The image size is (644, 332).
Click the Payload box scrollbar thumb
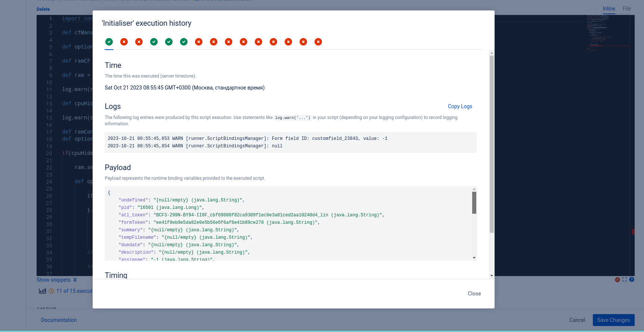(474, 203)
